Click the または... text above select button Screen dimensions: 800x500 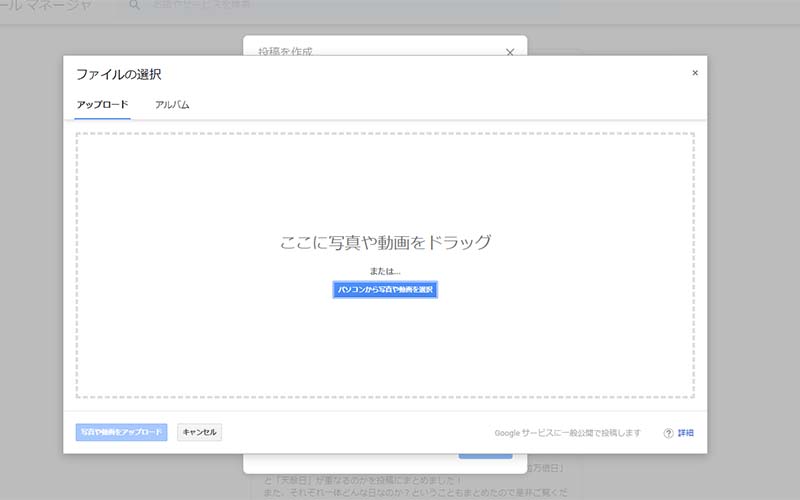pos(385,271)
